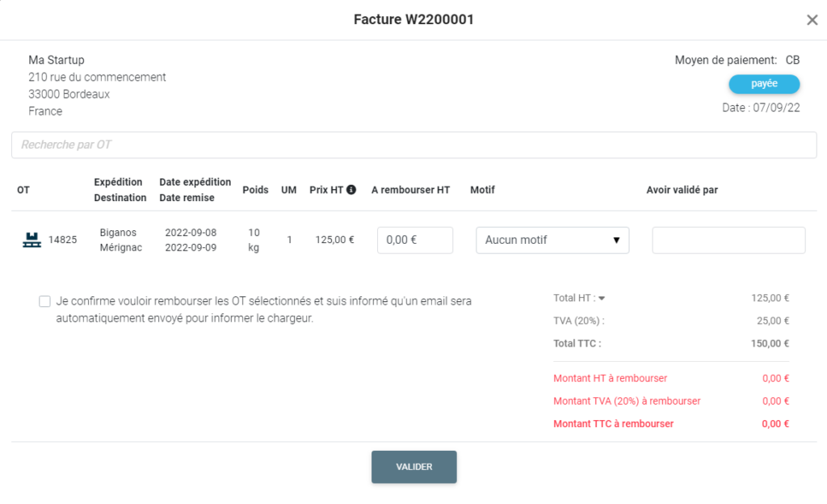The image size is (827, 504).
Task: Click the Poids column header
Action: coord(255,191)
